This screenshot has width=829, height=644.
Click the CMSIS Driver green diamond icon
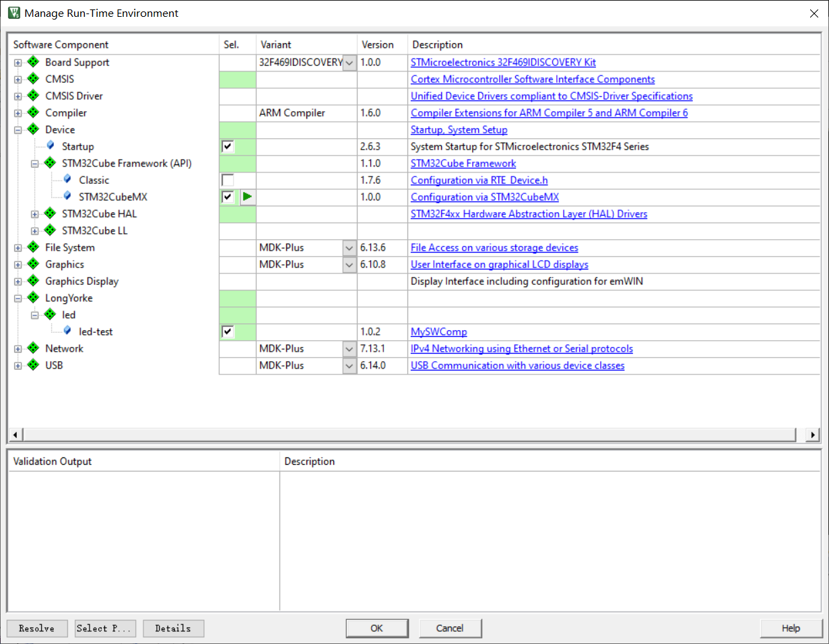pyautogui.click(x=34, y=96)
